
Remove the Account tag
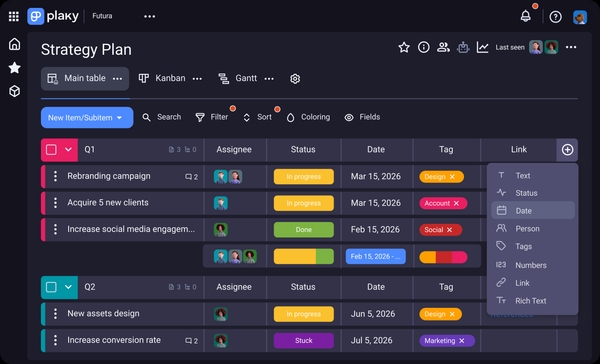click(456, 203)
